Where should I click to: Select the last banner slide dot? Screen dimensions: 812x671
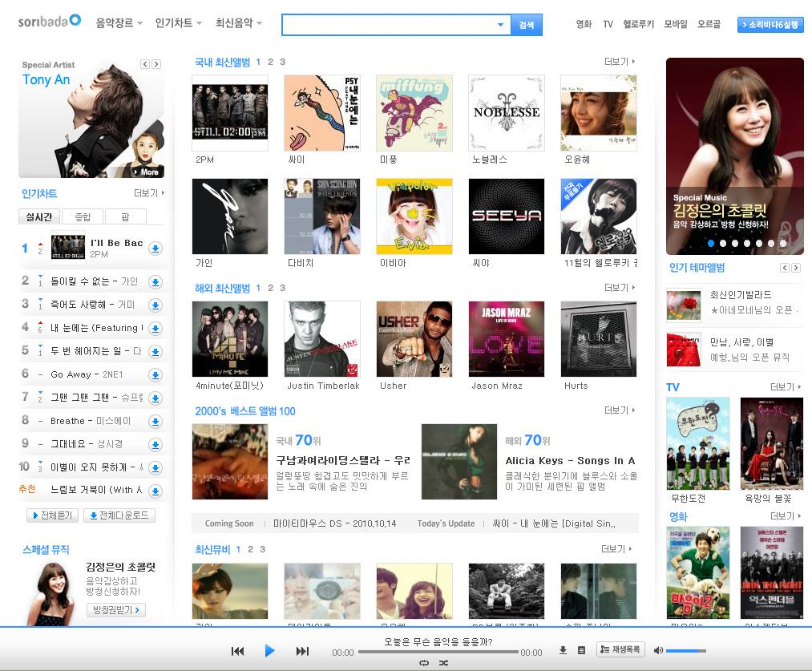[783, 244]
